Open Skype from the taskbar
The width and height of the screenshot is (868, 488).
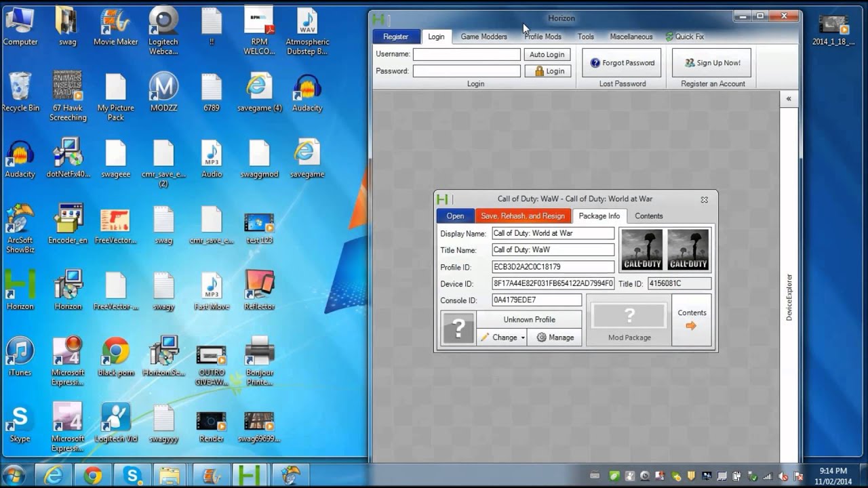(x=132, y=476)
